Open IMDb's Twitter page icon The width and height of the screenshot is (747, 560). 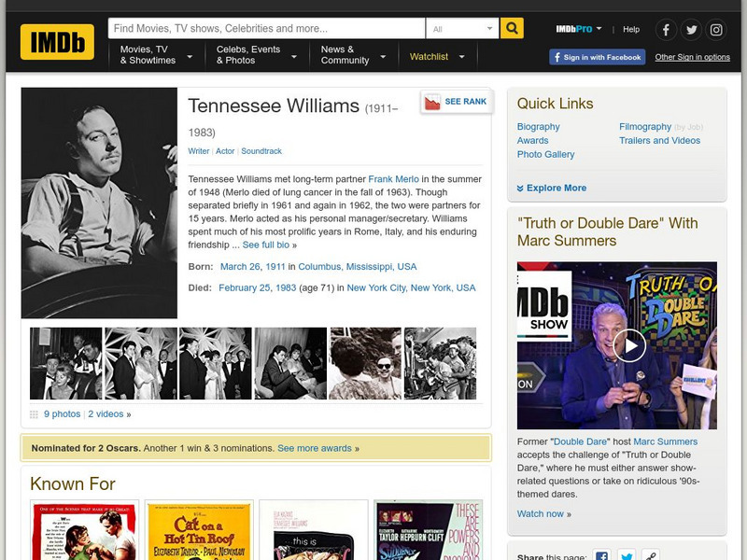pos(691,30)
